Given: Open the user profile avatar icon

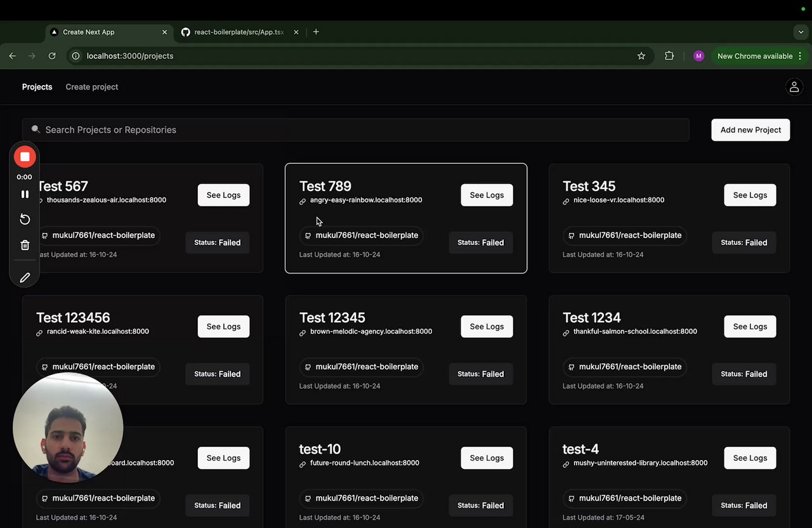Looking at the screenshot, I should [794, 87].
